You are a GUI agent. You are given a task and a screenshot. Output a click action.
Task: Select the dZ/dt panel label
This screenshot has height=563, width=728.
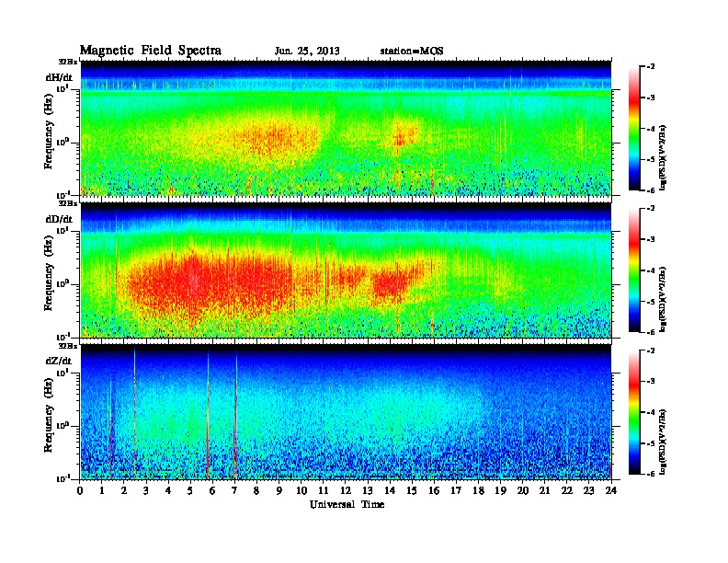tap(59, 361)
